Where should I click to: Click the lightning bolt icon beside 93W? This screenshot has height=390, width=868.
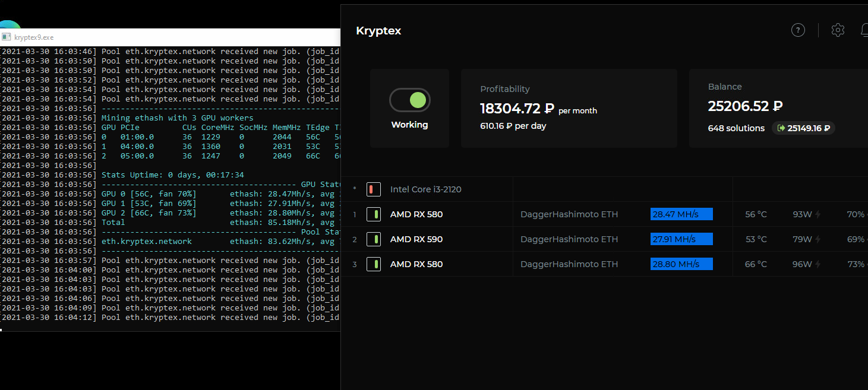click(x=818, y=214)
